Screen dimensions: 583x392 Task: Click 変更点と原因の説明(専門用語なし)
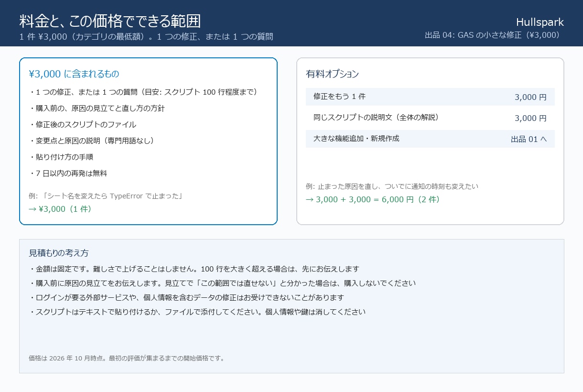click(93, 141)
